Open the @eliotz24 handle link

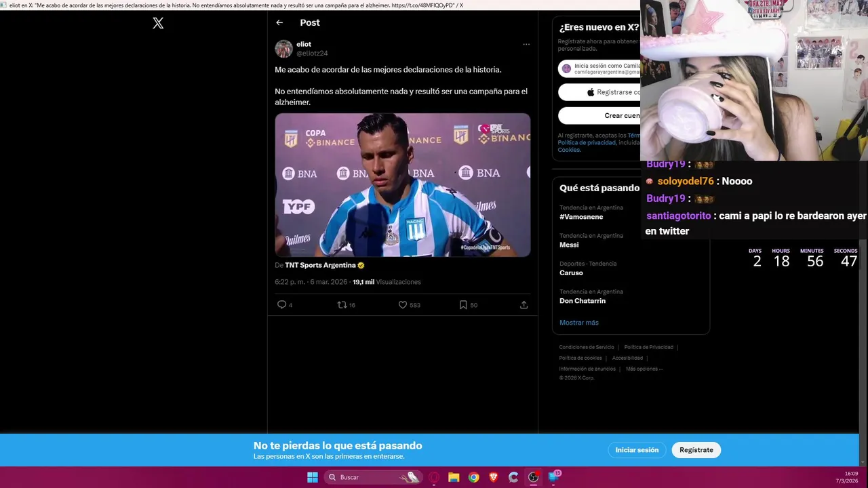tap(312, 53)
